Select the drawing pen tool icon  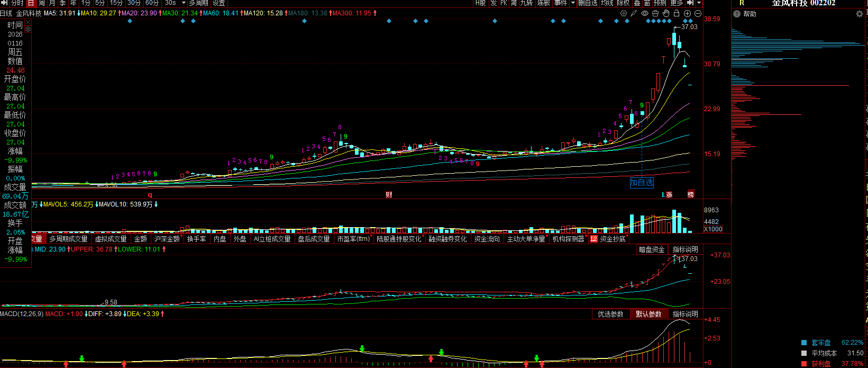coord(634,13)
